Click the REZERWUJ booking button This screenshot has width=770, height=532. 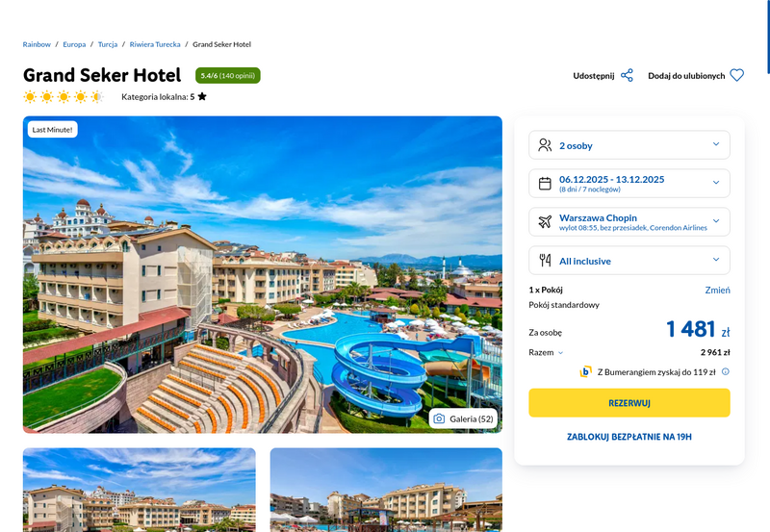pos(629,403)
